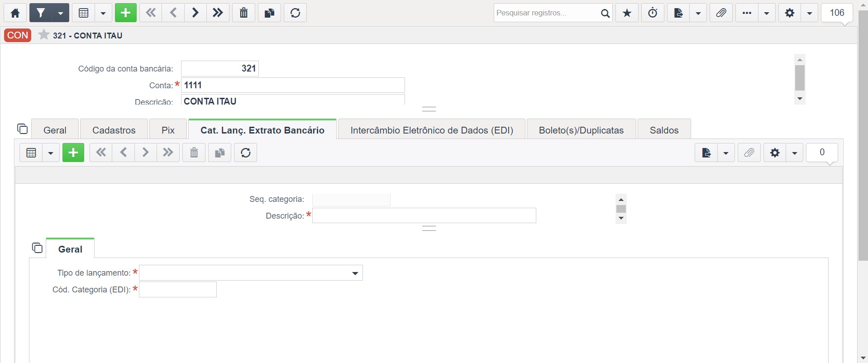Screen dimensions: 868x363
Task: Open attachments paperclip in sub toolbar
Action: pos(749,153)
